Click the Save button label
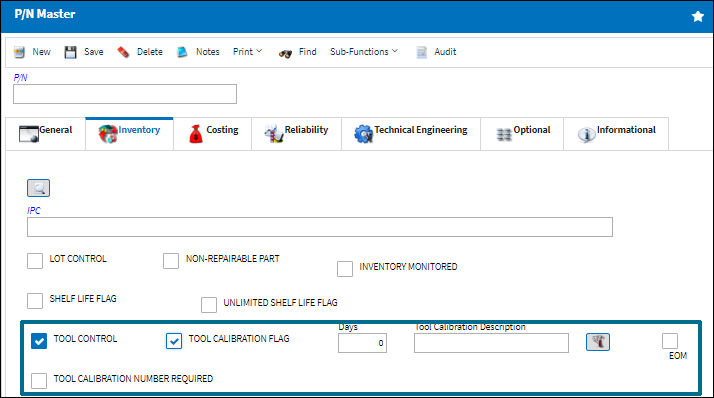Image resolution: width=714 pixels, height=398 pixels. [x=94, y=52]
